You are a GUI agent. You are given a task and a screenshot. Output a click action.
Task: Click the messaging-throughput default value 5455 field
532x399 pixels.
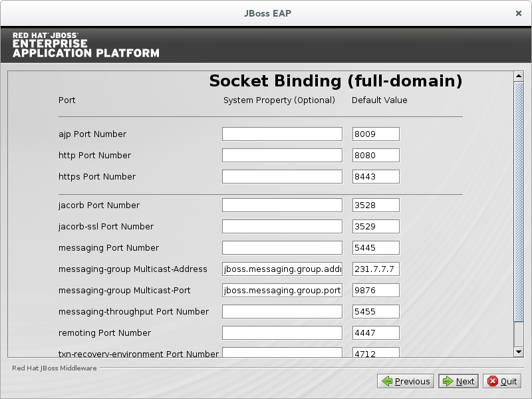[376, 312]
